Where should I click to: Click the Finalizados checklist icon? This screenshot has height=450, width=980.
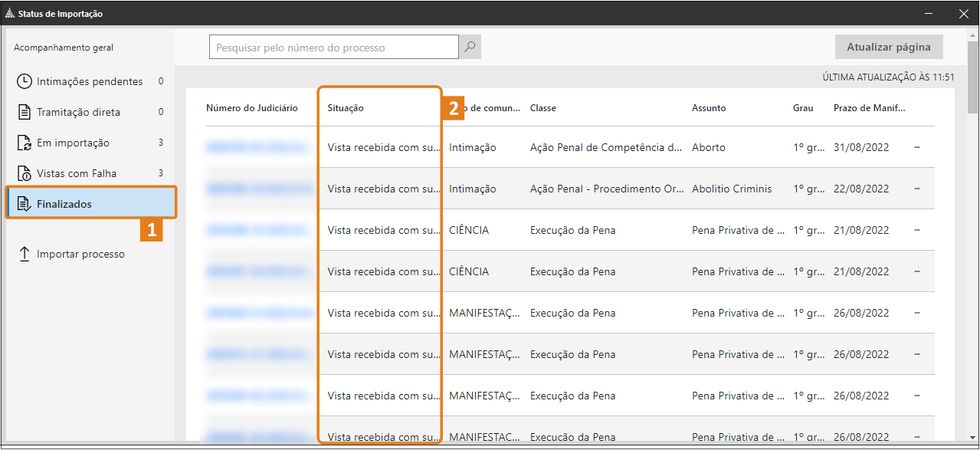click(25, 204)
